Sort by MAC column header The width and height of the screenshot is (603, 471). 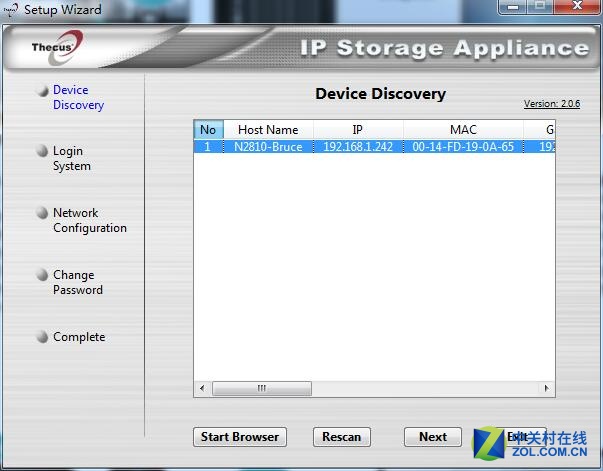click(463, 130)
